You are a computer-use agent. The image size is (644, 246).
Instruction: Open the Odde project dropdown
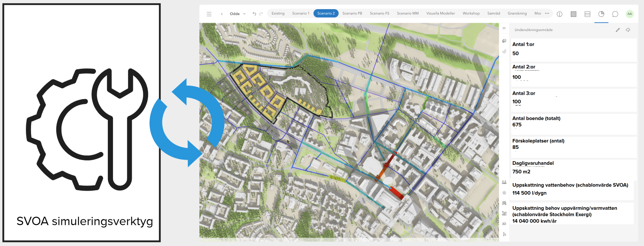(238, 14)
